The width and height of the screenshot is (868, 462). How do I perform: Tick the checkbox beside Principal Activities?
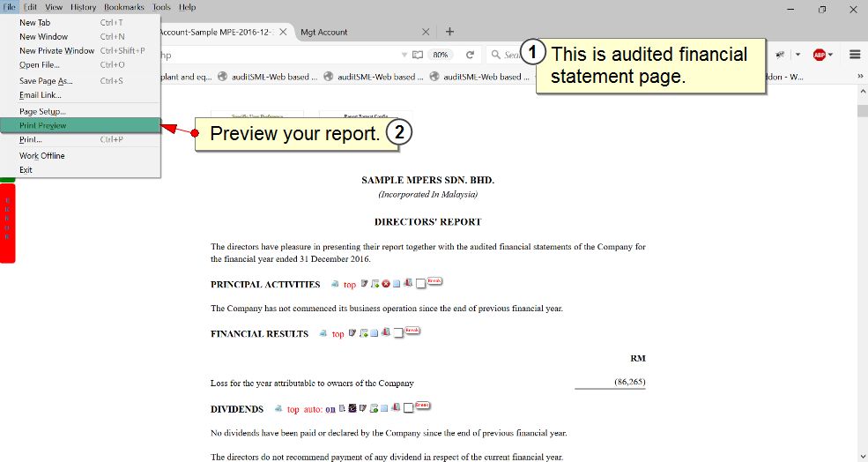(x=420, y=285)
